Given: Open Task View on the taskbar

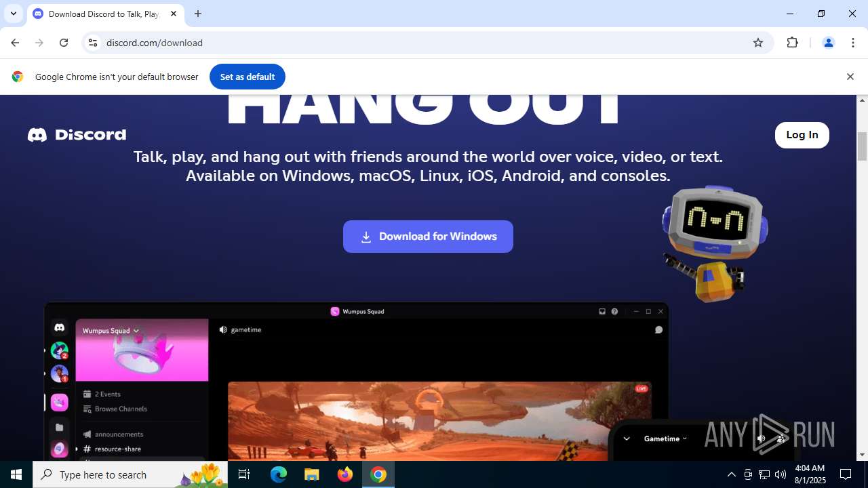Looking at the screenshot, I should 244,474.
